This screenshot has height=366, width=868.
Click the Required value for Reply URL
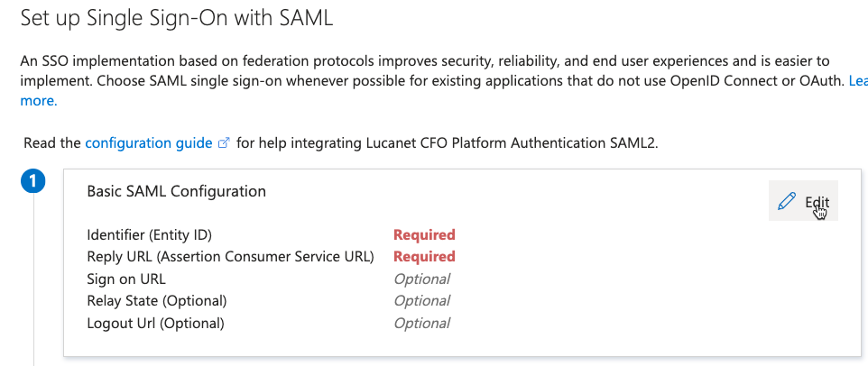pos(424,257)
